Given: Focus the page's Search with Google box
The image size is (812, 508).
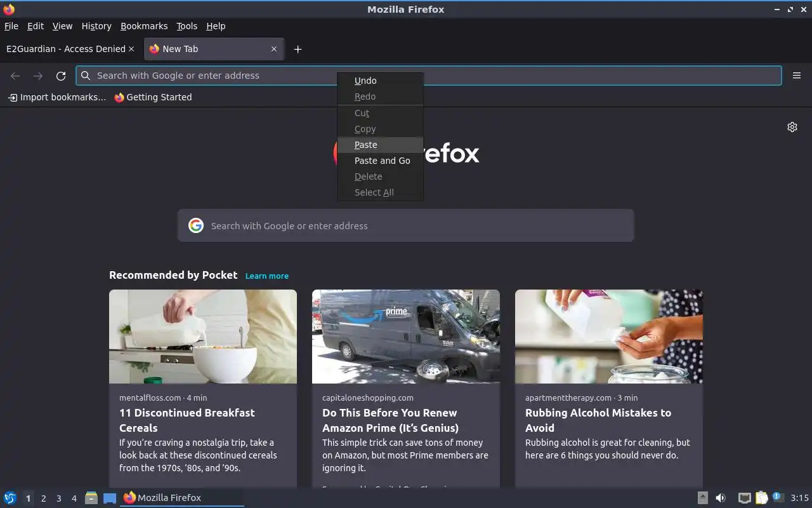Looking at the screenshot, I should coord(406,225).
